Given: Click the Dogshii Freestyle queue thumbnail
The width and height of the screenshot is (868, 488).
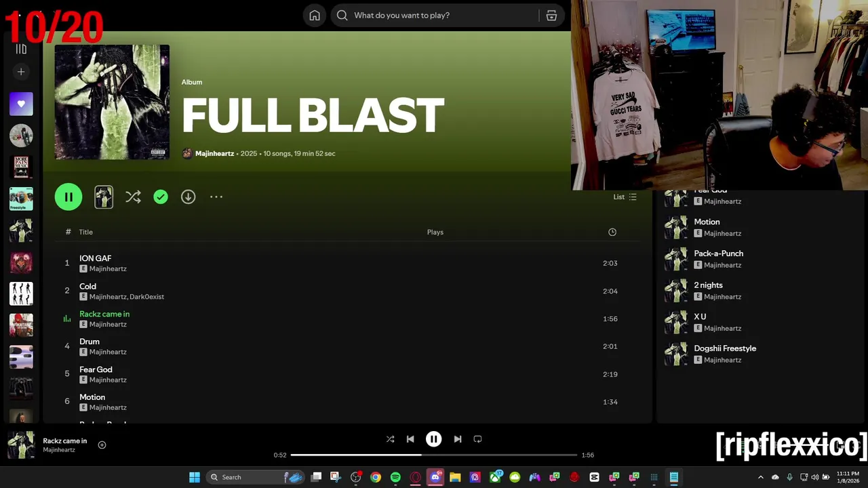Looking at the screenshot, I should (675, 354).
